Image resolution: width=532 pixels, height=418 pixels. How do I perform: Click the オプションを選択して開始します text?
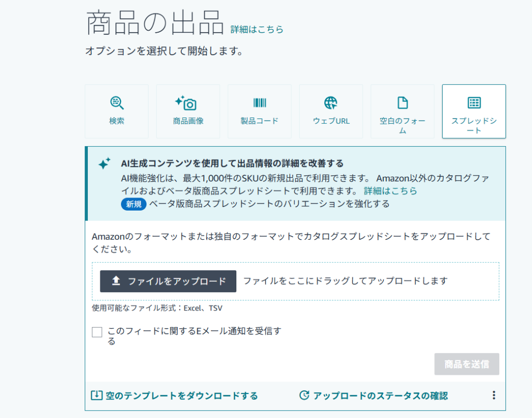pos(164,51)
